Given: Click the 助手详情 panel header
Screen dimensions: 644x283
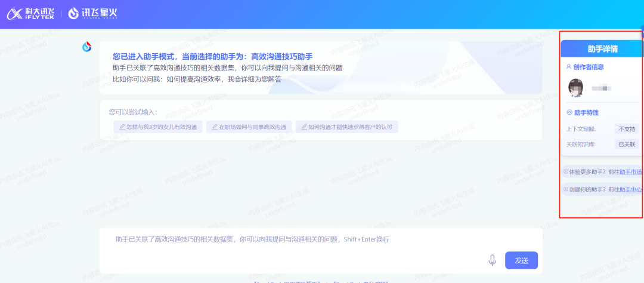Looking at the screenshot, I should point(602,49).
